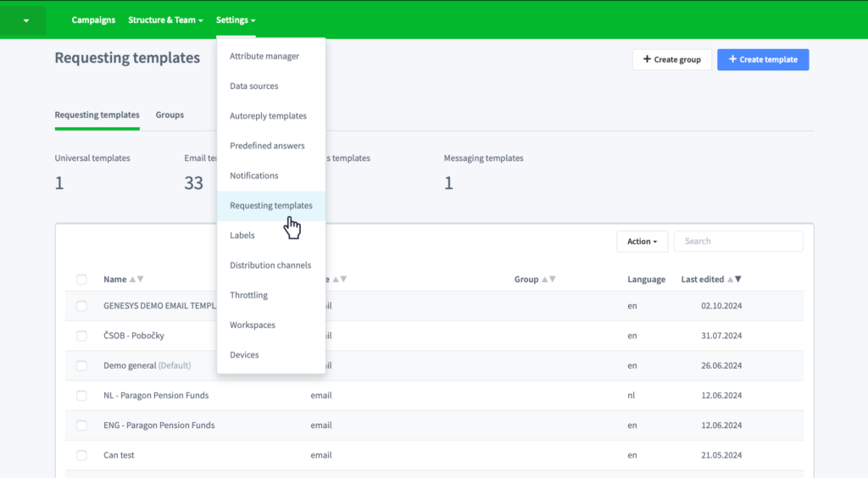Screen dimensions: 868x478
Task: Open ENG - Paragon Pension Funds template
Action: click(x=159, y=425)
